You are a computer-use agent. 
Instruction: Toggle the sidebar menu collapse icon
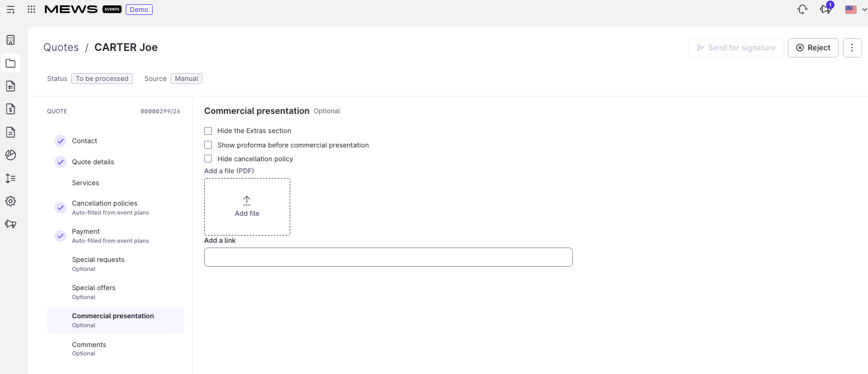[11, 10]
